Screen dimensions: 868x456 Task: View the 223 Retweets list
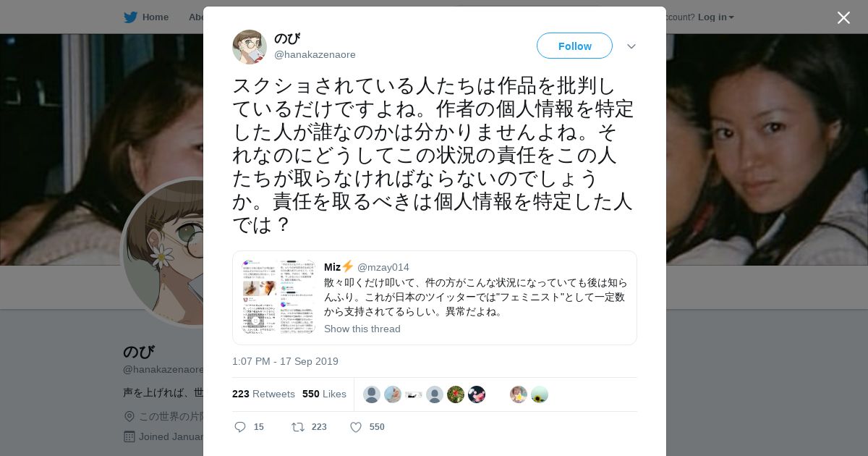(x=263, y=394)
